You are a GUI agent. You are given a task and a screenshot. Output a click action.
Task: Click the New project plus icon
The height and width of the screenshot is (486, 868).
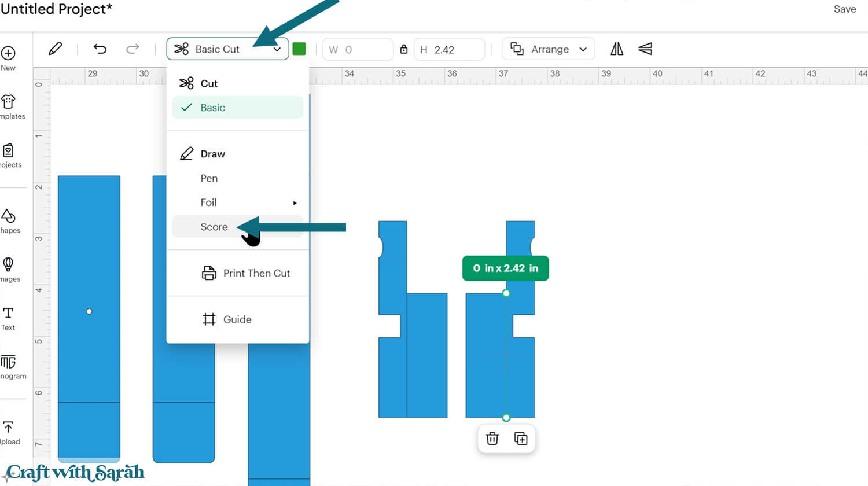(8, 53)
